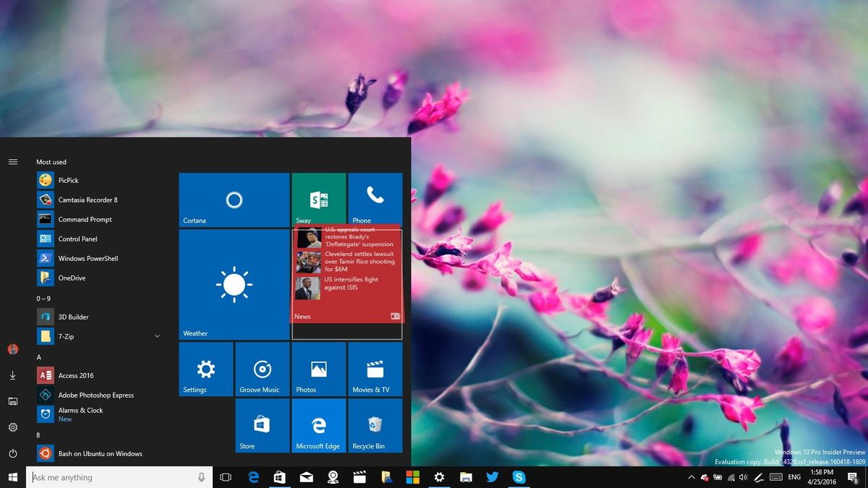The image size is (868, 488).
Task: Open Task View from the taskbar
Action: coord(225,477)
